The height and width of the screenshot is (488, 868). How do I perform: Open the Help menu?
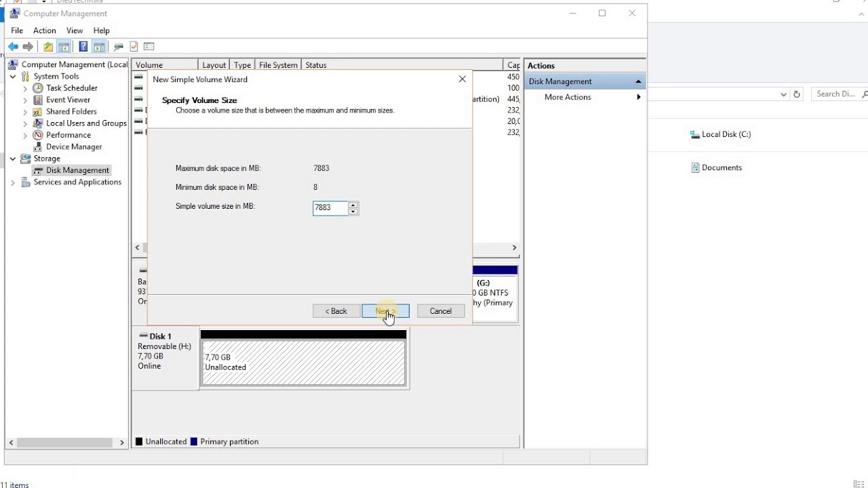coord(101,30)
